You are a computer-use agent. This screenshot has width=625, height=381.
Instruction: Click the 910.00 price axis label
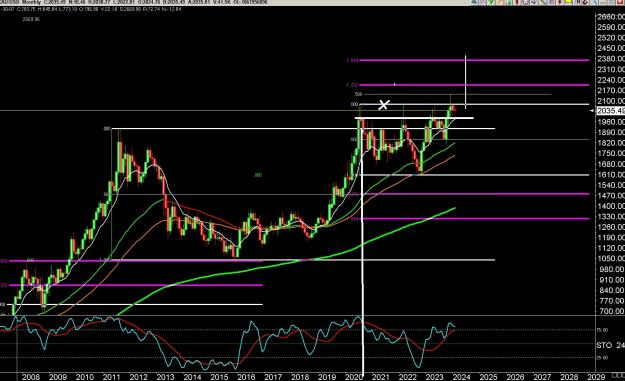pyautogui.click(x=611, y=280)
